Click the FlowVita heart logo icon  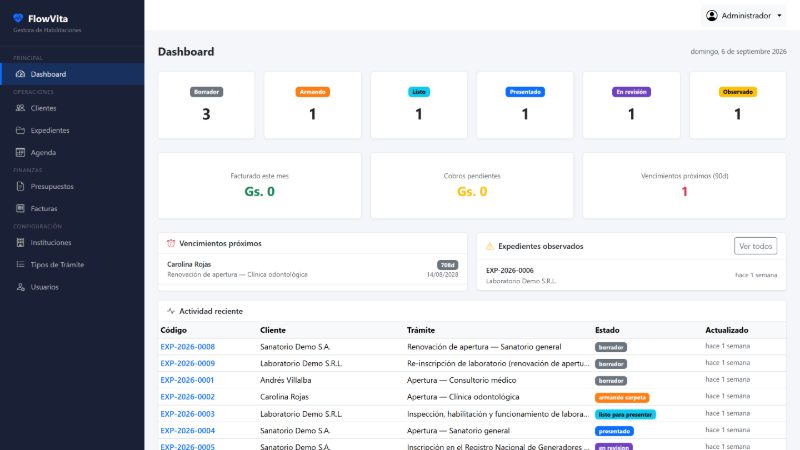[18, 18]
